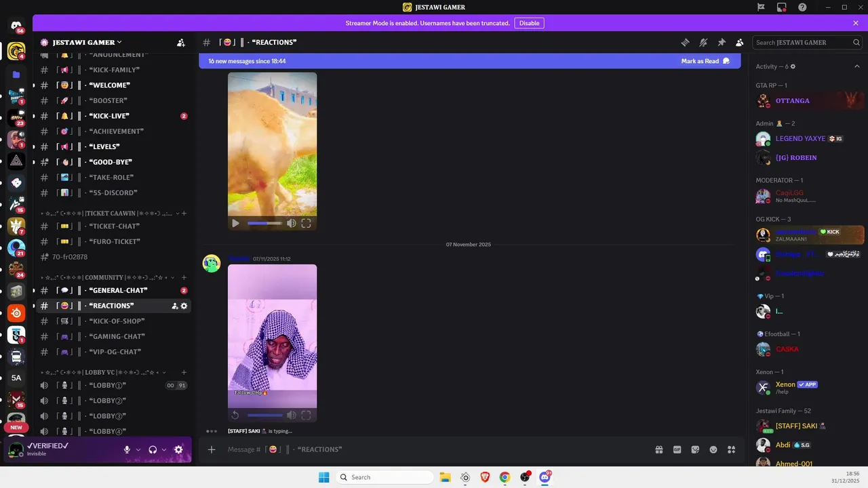Open the KICK-LIVE channel
Viewport: 868px width, 488px height.
pos(113,116)
